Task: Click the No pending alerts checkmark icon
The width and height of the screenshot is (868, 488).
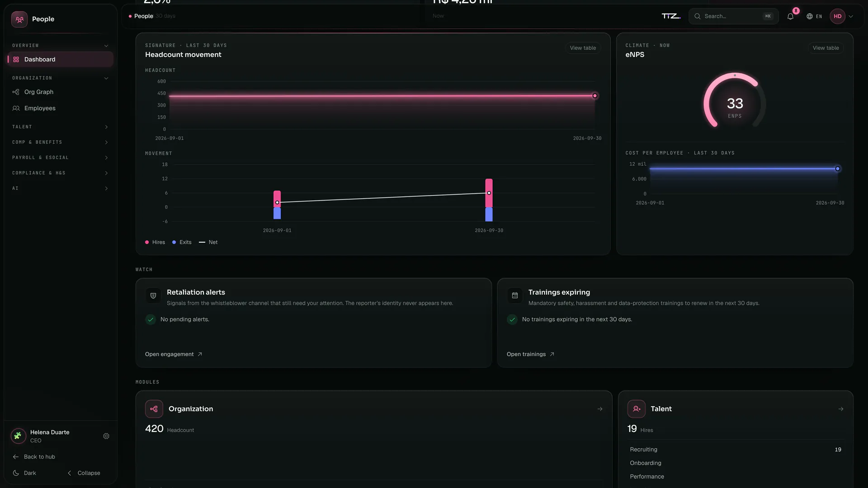Action: pyautogui.click(x=151, y=319)
